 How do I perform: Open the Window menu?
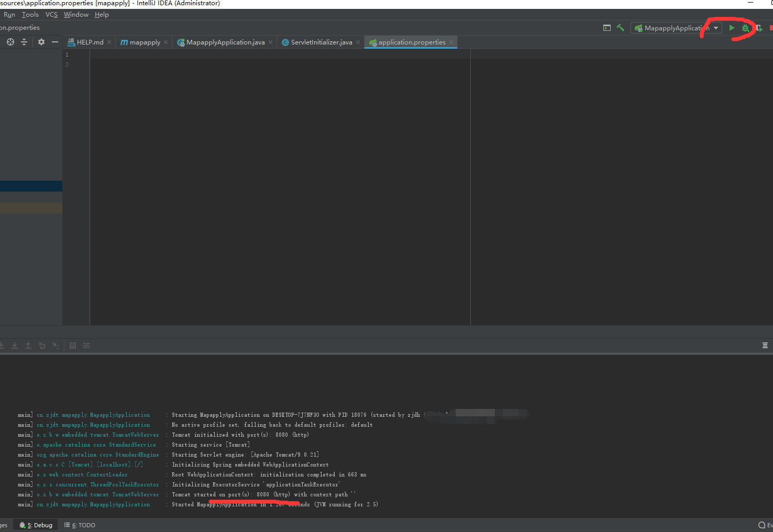click(x=76, y=15)
